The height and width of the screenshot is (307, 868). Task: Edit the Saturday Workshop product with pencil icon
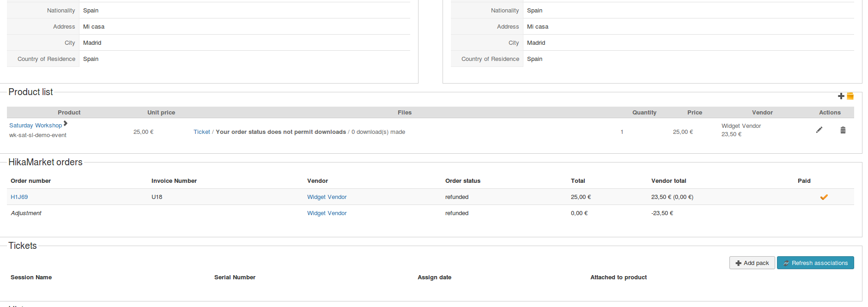[x=819, y=130]
